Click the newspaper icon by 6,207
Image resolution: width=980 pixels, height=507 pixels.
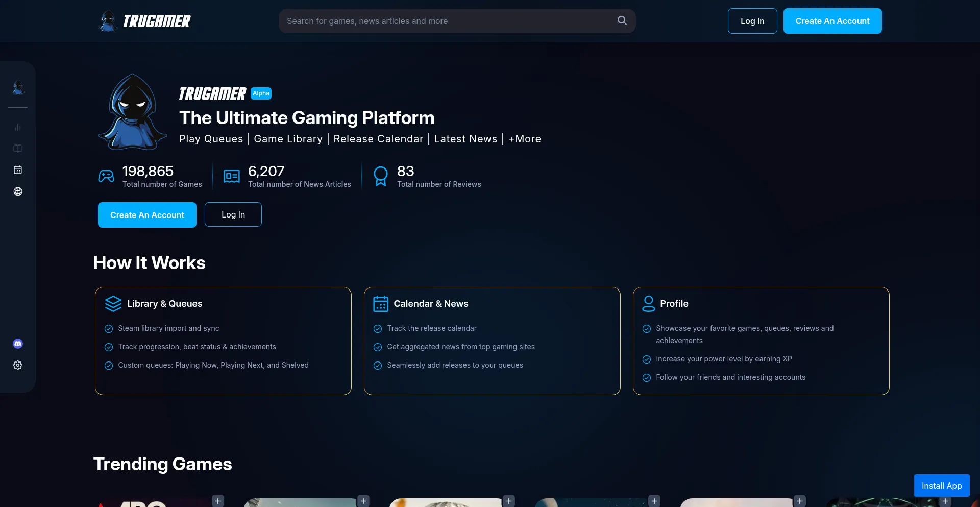click(x=232, y=176)
